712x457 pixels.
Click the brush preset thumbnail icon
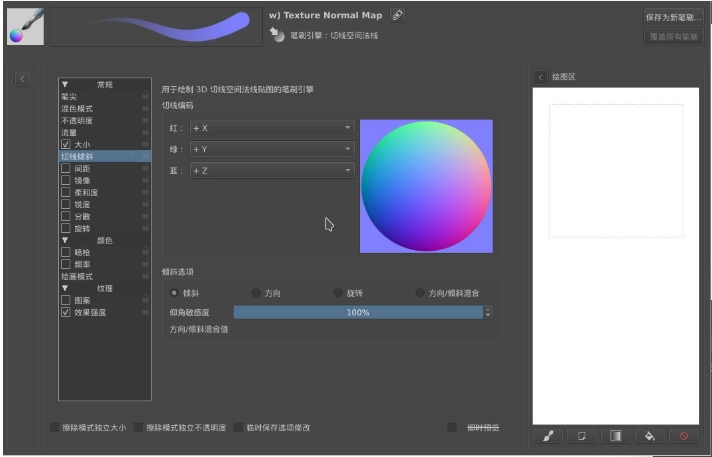[25, 26]
